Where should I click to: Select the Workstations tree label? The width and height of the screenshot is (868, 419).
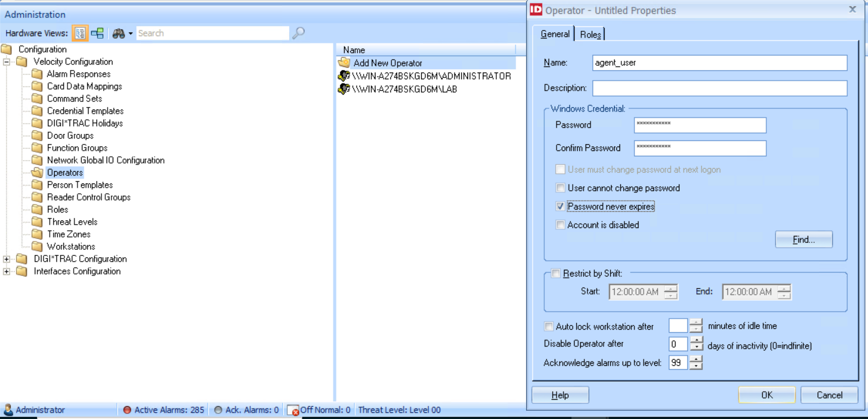coord(71,246)
